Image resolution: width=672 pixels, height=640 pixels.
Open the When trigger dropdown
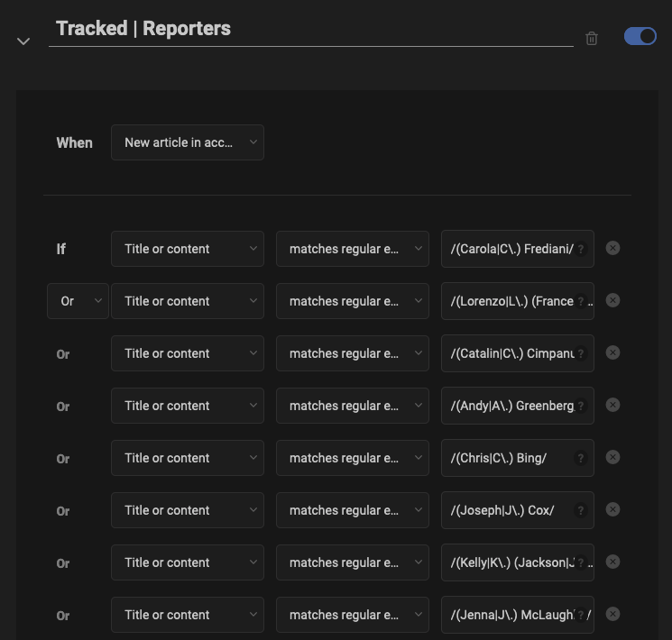(188, 142)
